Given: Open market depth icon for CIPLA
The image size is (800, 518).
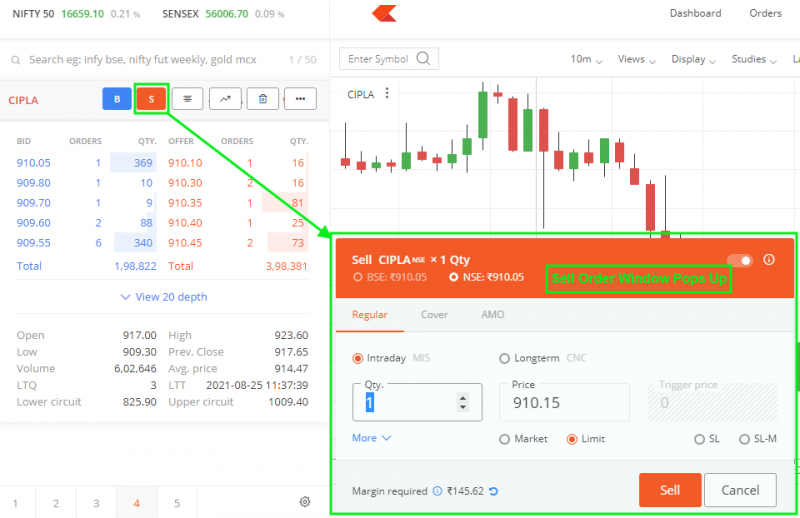Looking at the screenshot, I should pos(187,99).
